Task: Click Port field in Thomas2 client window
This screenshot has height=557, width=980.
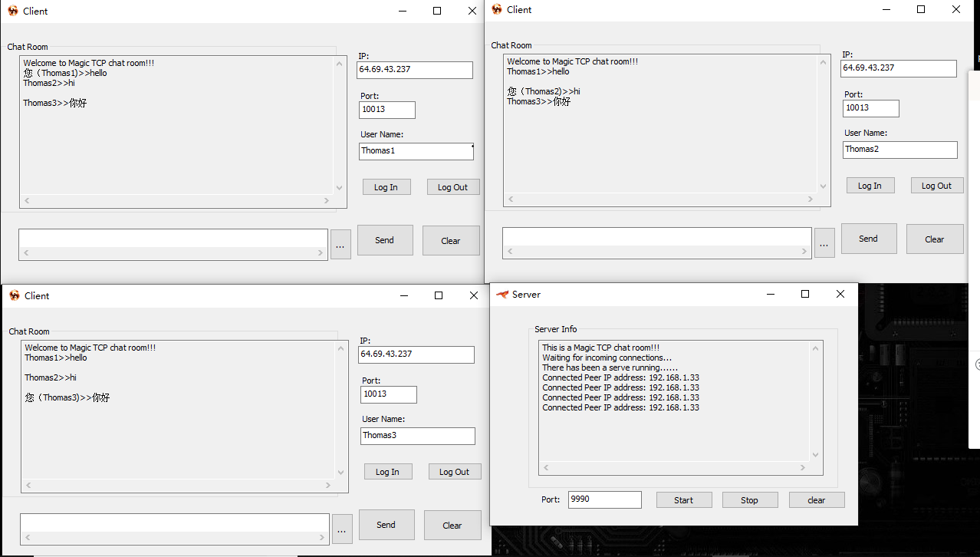Action: (871, 108)
